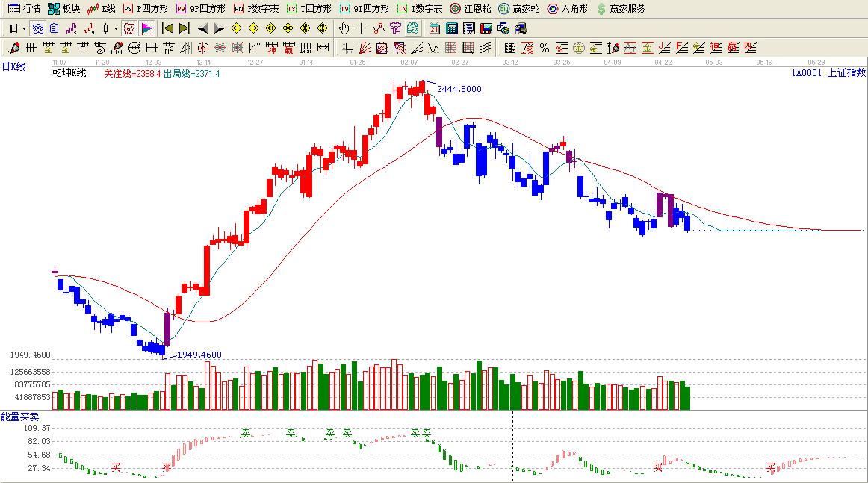This screenshot has height=483, width=868.
Task: Open the calendar icon in toolbar
Action: [435, 28]
